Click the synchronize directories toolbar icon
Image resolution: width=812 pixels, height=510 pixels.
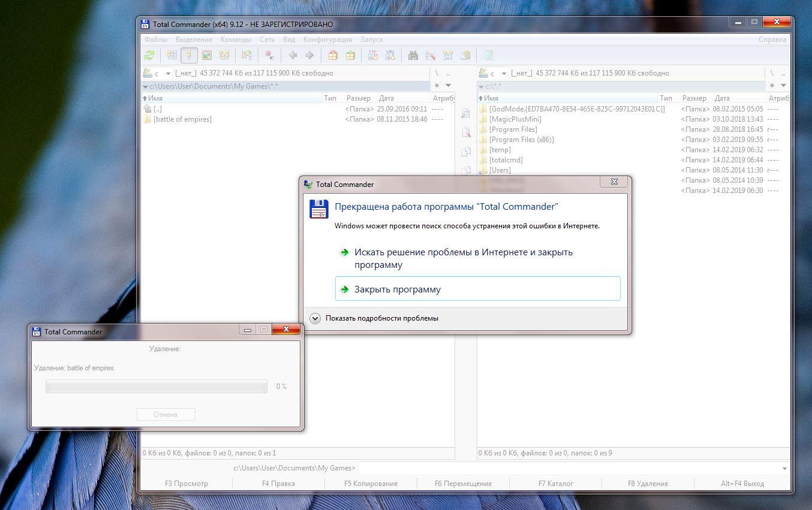[448, 55]
